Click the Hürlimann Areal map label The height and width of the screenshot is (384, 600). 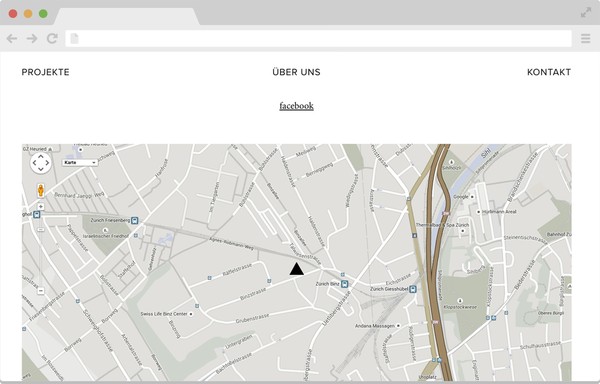[x=499, y=212]
